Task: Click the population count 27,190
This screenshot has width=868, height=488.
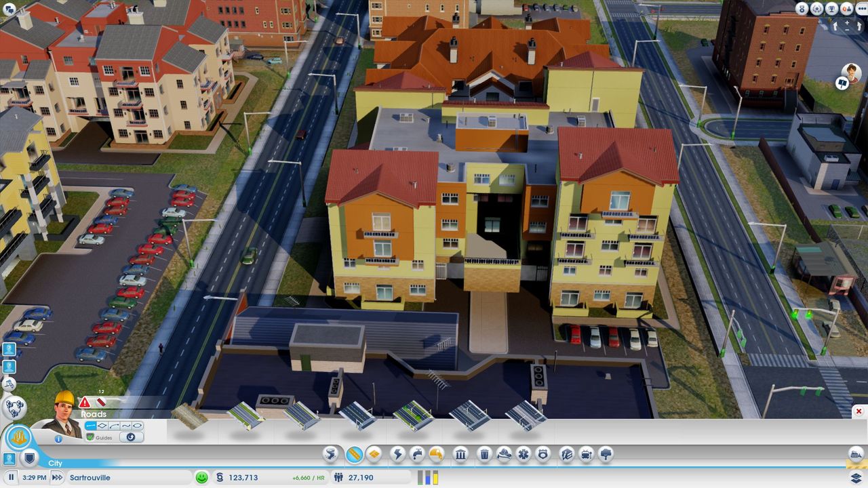Action: pos(361,478)
